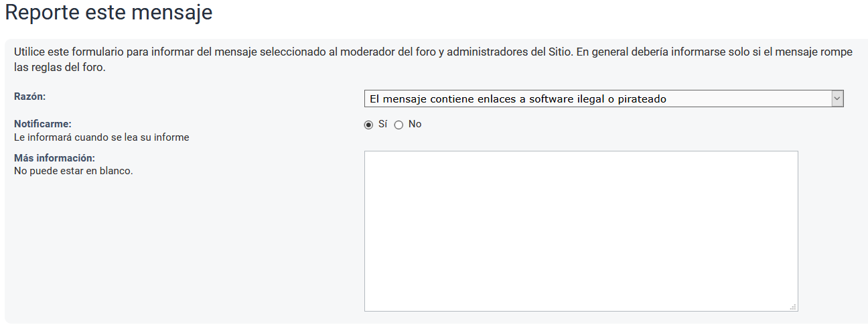Click the selected reason text in combo box

click(519, 99)
